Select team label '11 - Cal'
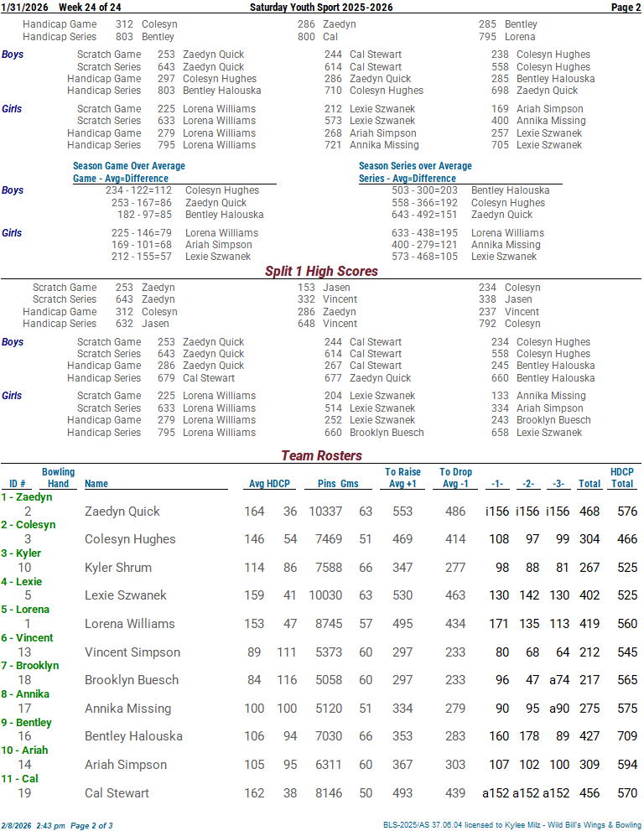The image size is (644, 831). pyautogui.click(x=19, y=779)
